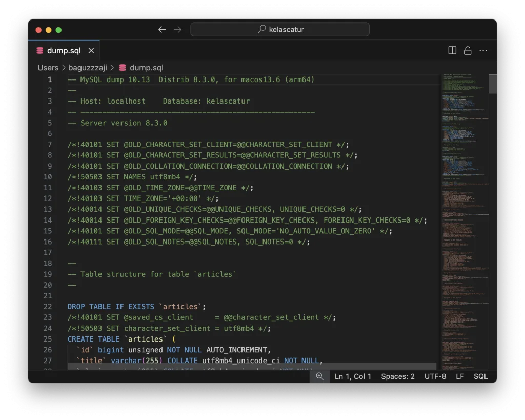Click the SQL_NOTES=0 line
The image size is (525, 420).
click(x=189, y=242)
